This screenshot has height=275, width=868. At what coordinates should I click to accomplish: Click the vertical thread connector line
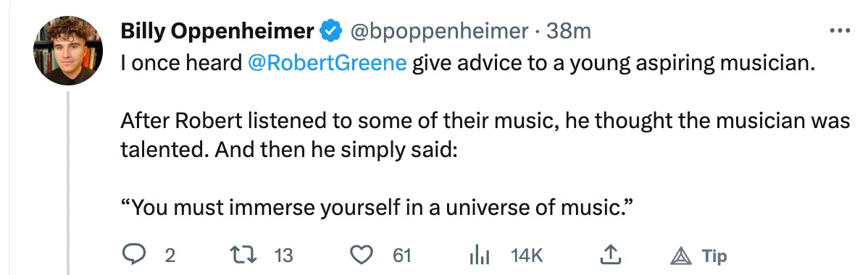[x=69, y=183]
